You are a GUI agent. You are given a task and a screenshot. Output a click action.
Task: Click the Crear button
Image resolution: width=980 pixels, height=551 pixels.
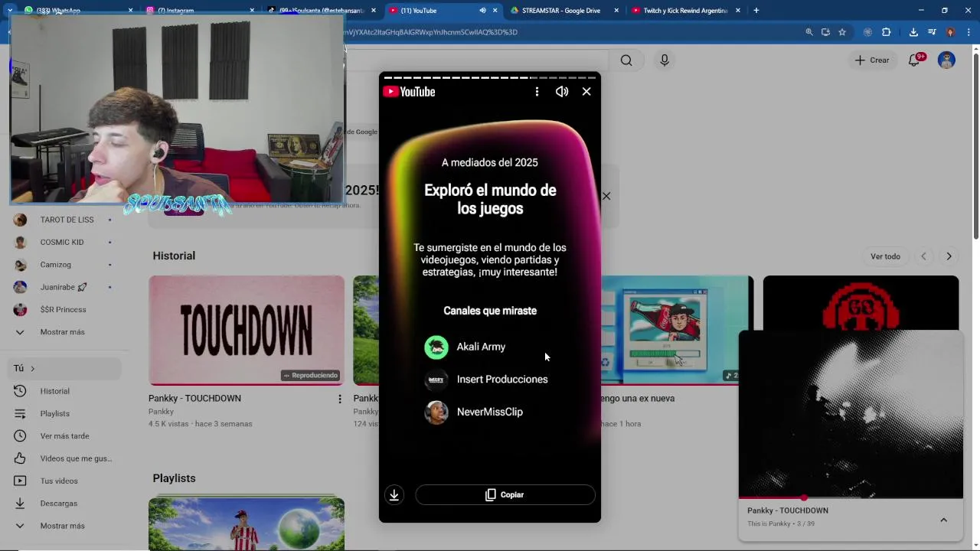coord(872,60)
